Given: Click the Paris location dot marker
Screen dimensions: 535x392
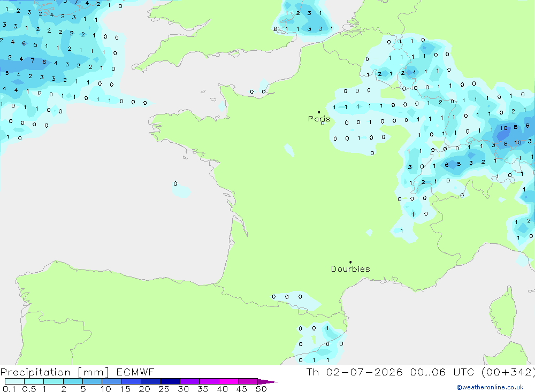Looking at the screenshot, I should [x=319, y=112].
